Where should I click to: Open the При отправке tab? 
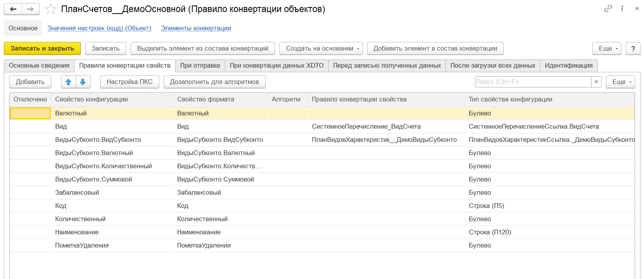200,66
